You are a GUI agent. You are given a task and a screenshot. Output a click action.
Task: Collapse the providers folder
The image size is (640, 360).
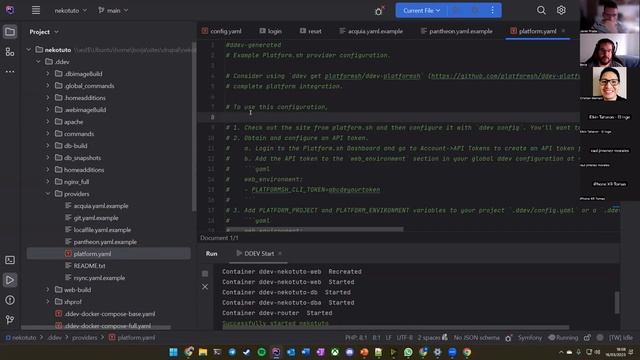coord(48,193)
